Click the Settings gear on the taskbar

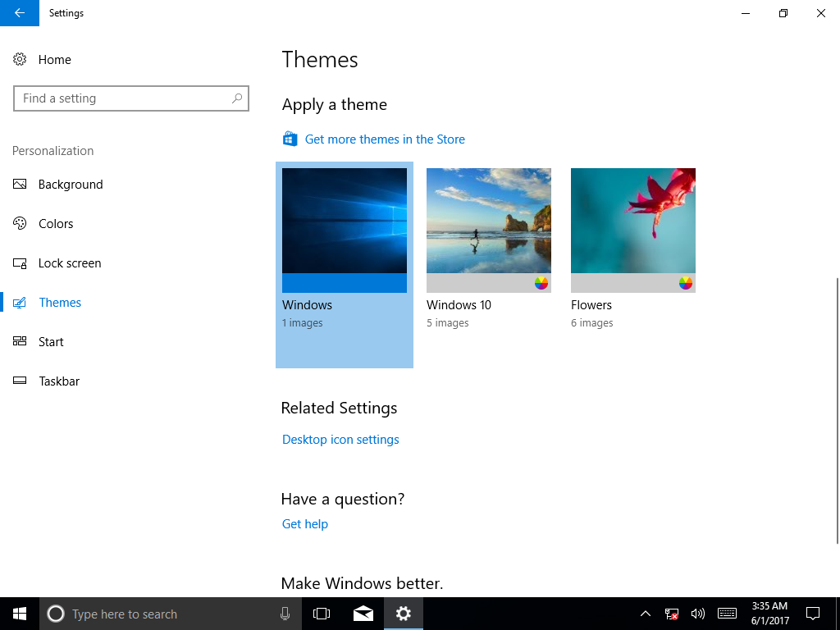click(404, 614)
